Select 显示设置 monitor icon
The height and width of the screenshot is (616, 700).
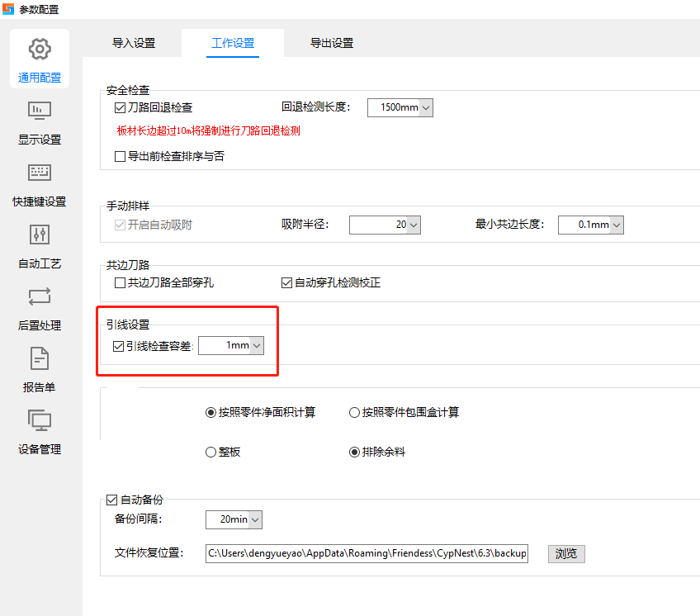point(40,111)
